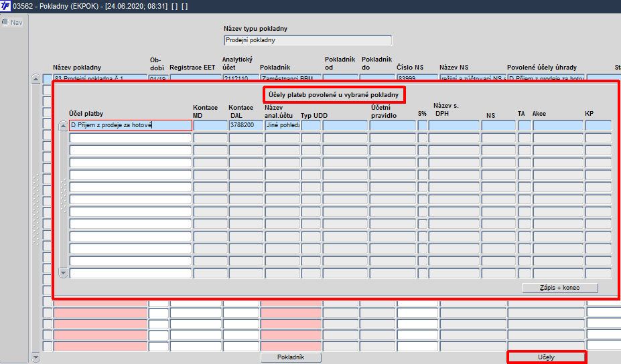This screenshot has width=621, height=364.
Task: Select the Název anal.účtu field 'Jiné pohled'
Action: [x=283, y=125]
